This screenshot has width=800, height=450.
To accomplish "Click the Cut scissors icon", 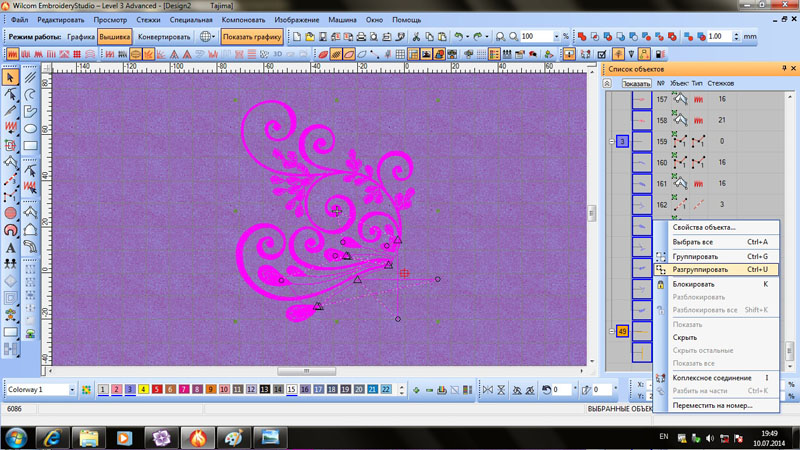I will pos(416,37).
